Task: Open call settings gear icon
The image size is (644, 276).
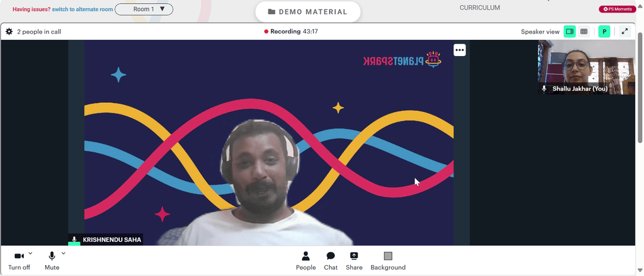Action: click(x=9, y=32)
